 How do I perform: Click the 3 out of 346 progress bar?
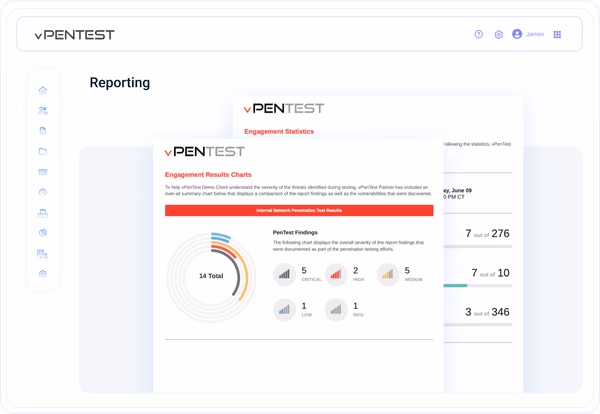click(478, 324)
